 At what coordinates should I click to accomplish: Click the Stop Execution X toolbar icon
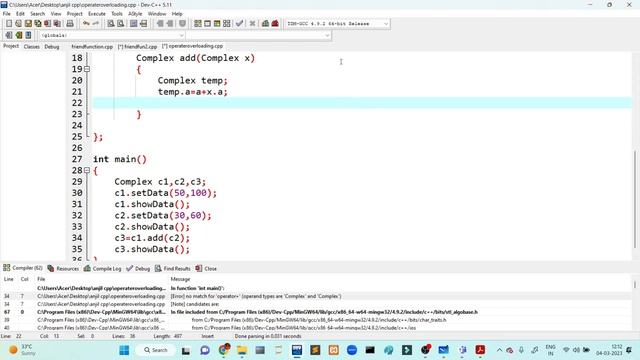[252, 24]
